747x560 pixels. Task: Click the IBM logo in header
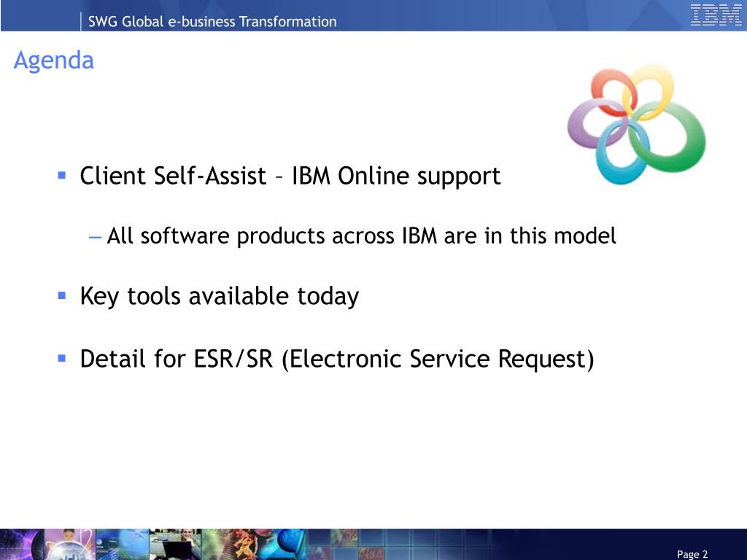pos(716,15)
